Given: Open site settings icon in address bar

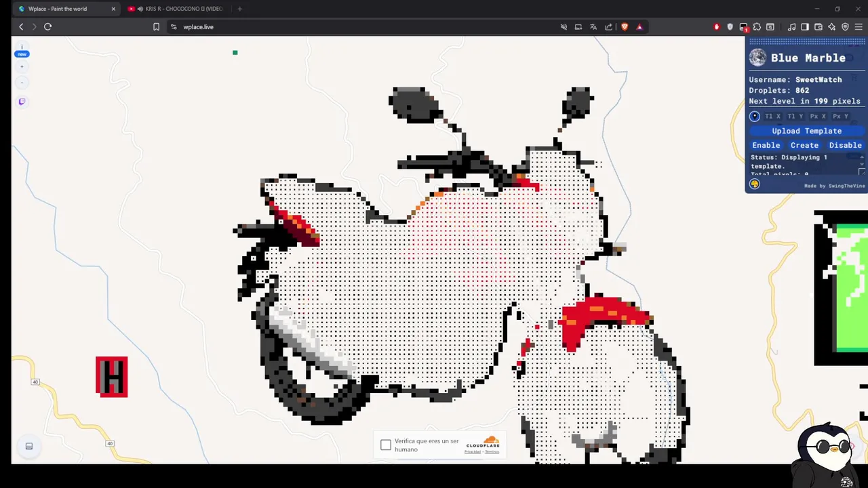Looking at the screenshot, I should click(x=174, y=26).
